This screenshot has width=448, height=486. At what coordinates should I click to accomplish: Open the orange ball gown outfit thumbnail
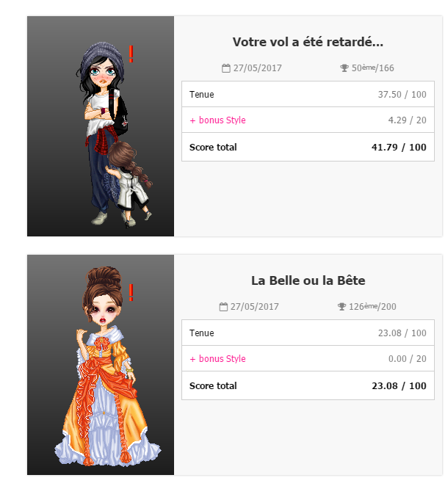click(101, 365)
